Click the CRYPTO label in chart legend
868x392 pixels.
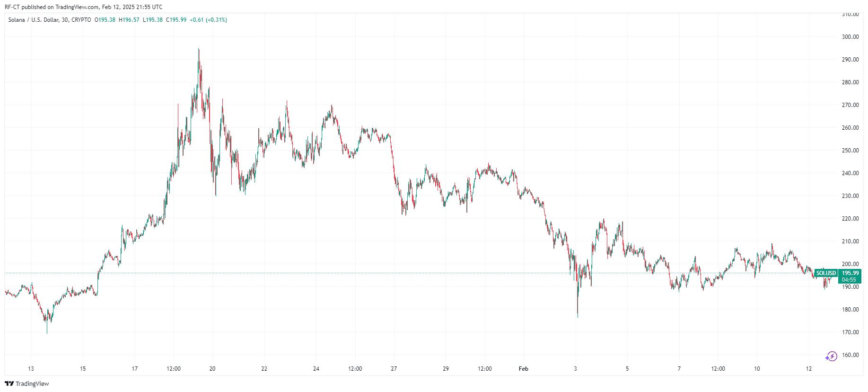81,20
